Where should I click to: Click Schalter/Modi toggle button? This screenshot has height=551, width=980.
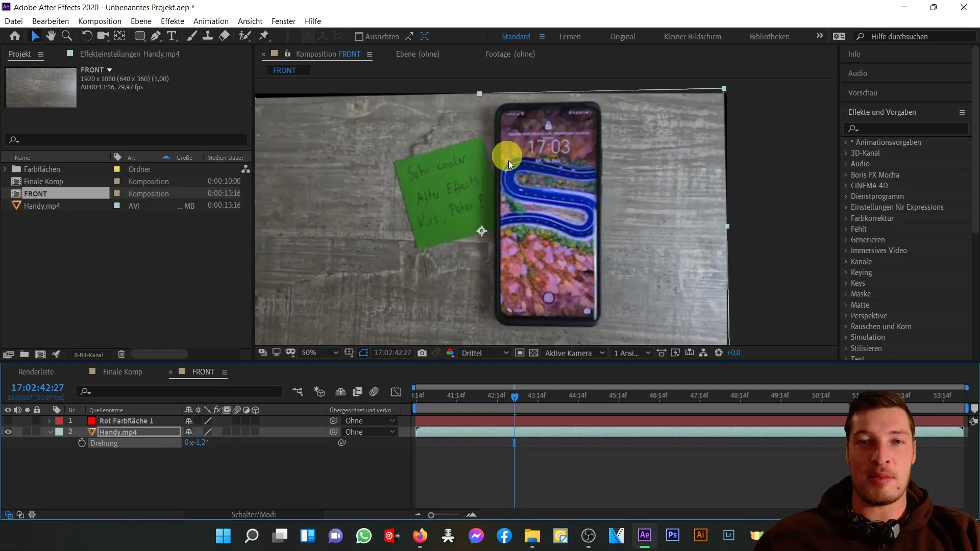pos(254,515)
